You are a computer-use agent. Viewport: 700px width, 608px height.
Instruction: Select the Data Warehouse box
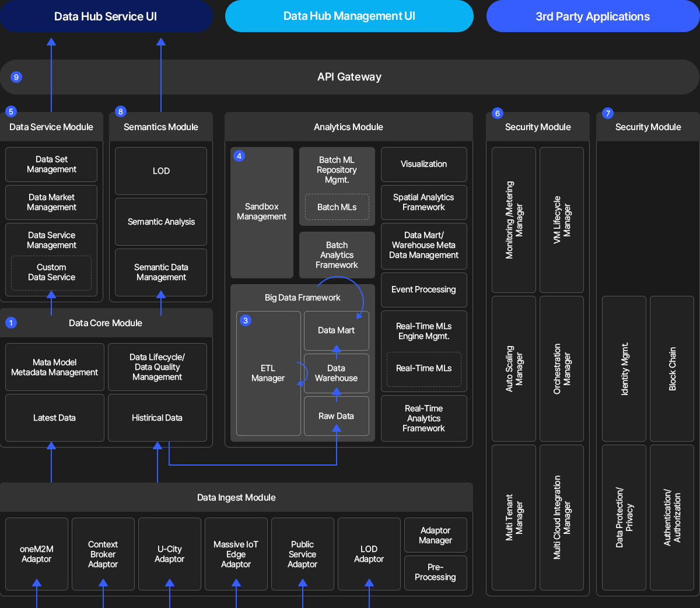(337, 373)
